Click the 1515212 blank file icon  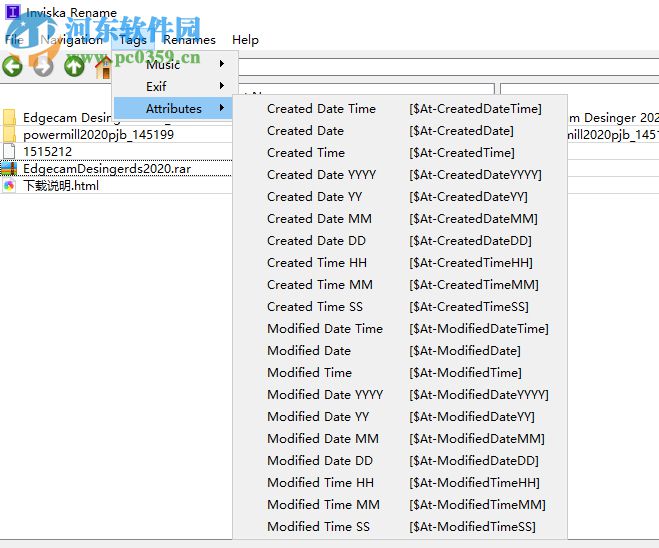[9, 151]
